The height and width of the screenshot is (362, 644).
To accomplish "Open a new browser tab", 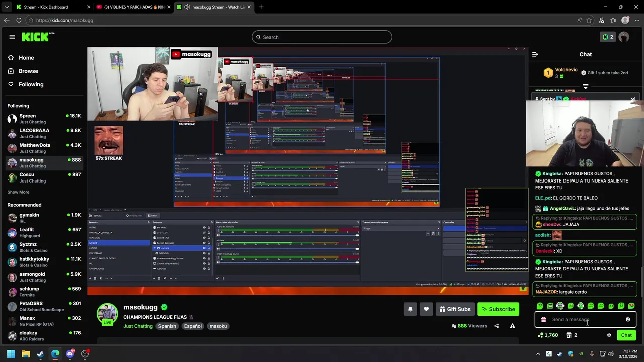I will (261, 7).
